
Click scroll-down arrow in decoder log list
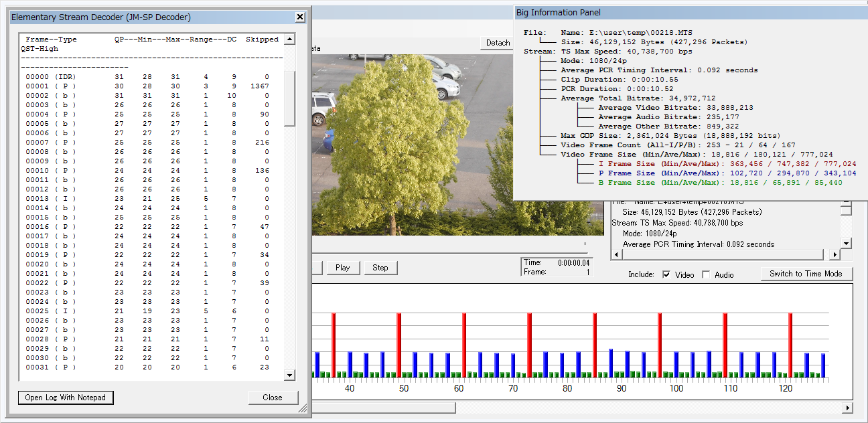[289, 375]
